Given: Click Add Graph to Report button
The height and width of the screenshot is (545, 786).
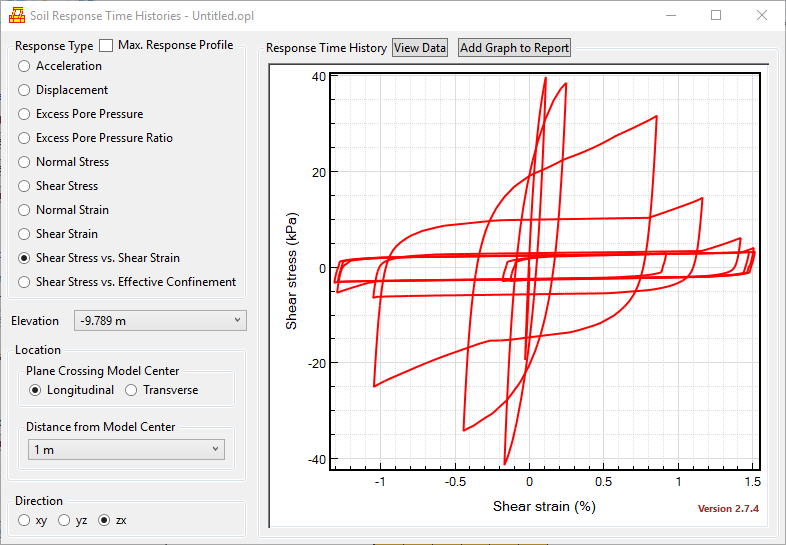Looking at the screenshot, I should pyautogui.click(x=514, y=48).
